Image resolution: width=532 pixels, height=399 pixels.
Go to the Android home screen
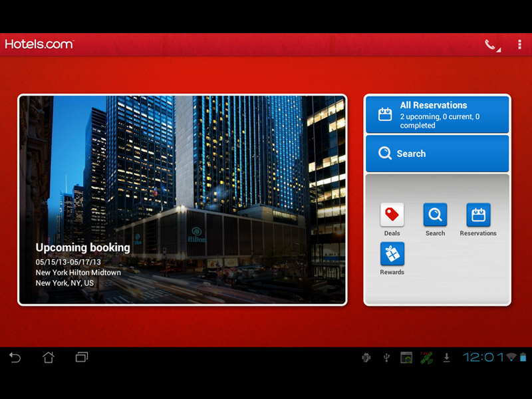pos(48,358)
